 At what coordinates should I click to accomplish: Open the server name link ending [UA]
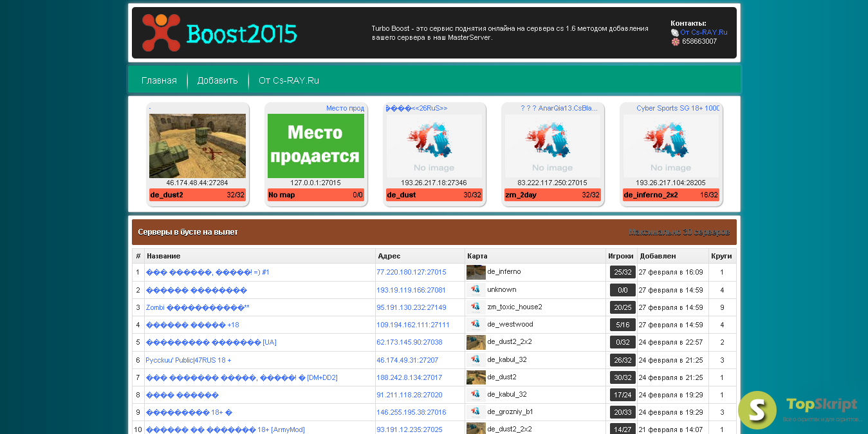[211, 342]
